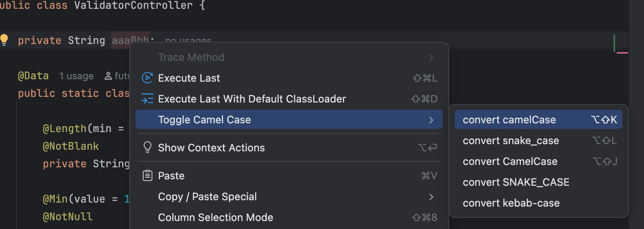Viewport: 644px width, 229px height.
Task: Select convert camelCase option
Action: pyautogui.click(x=509, y=120)
